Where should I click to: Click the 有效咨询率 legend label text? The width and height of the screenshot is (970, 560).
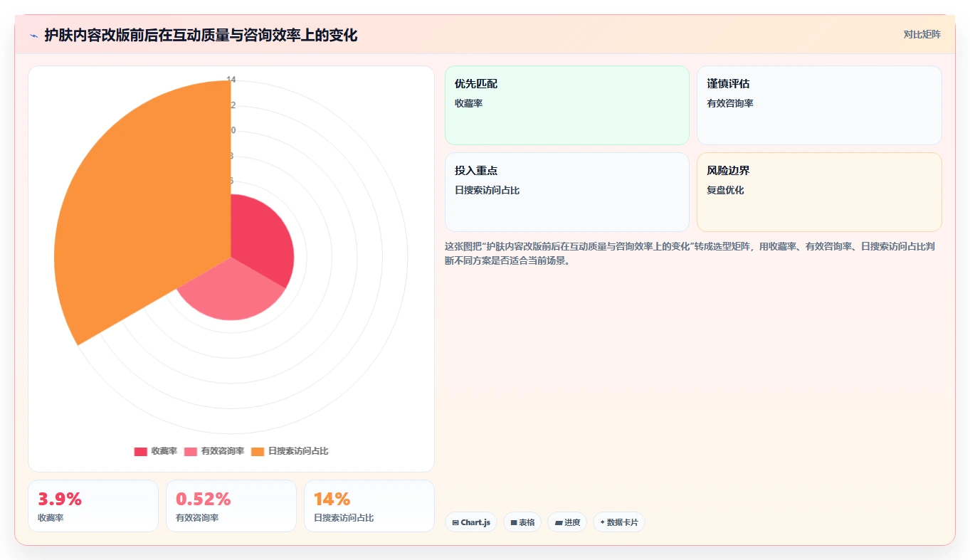click(x=223, y=451)
